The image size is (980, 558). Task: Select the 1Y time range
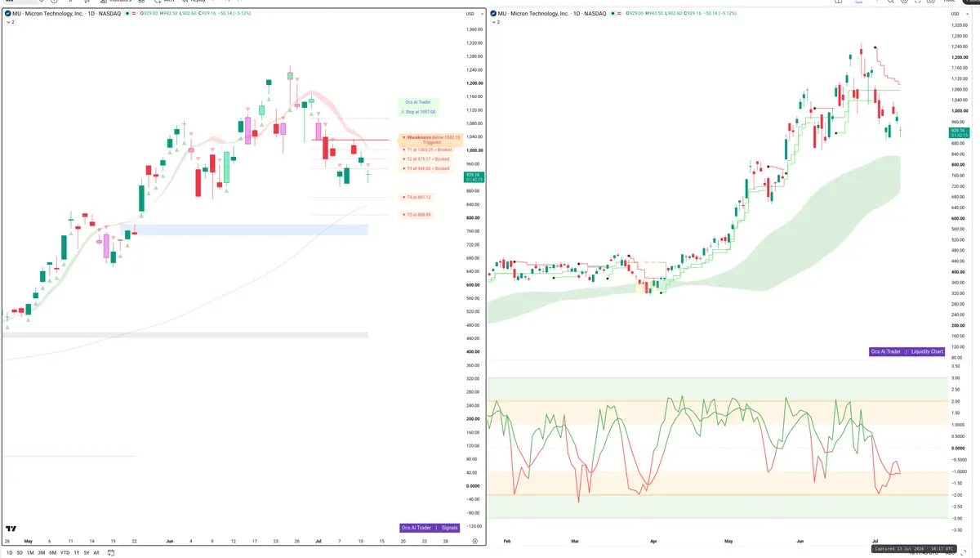76,552
